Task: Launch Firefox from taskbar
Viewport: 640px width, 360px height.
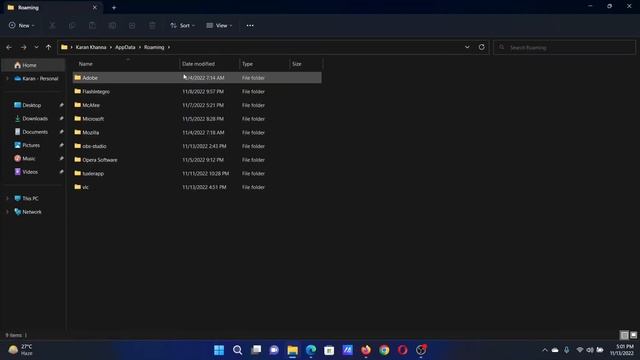Action: (x=366, y=350)
